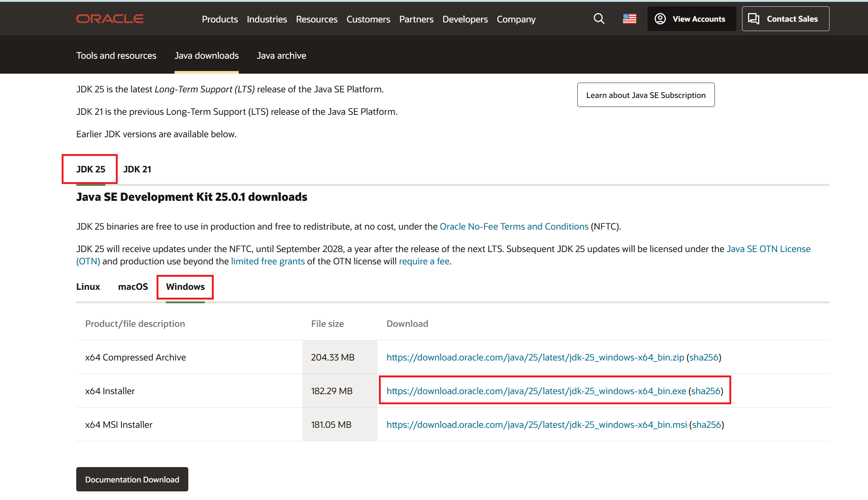This screenshot has width=868, height=500.
Task: Click the Oracle logo
Action: [110, 19]
